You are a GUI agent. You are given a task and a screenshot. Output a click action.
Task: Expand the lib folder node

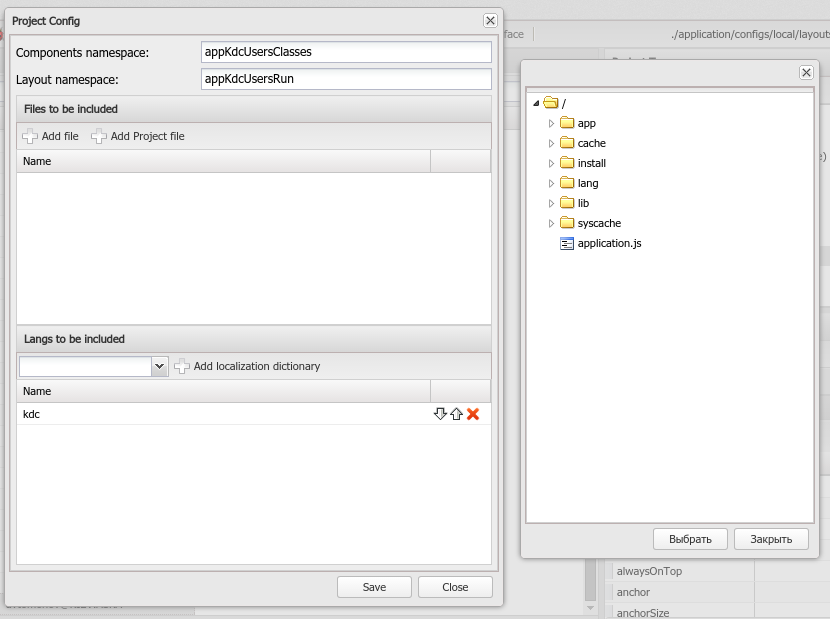(x=551, y=203)
